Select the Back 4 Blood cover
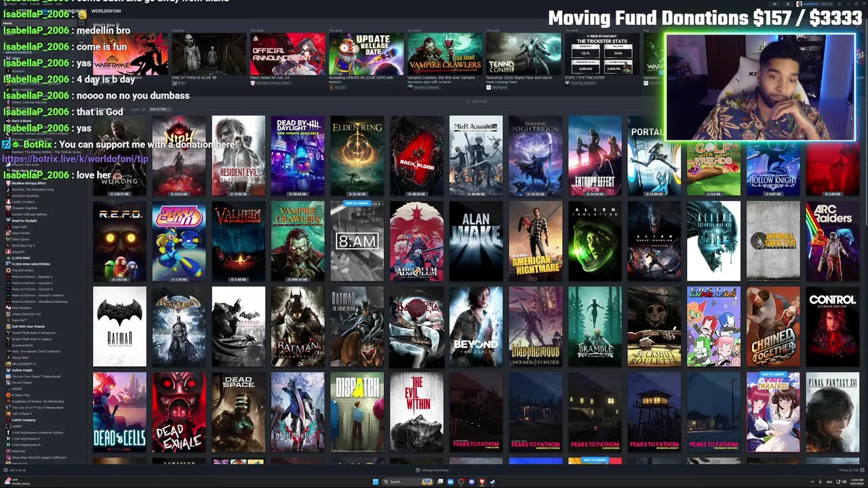Image resolution: width=868 pixels, height=488 pixels. pyautogui.click(x=416, y=155)
